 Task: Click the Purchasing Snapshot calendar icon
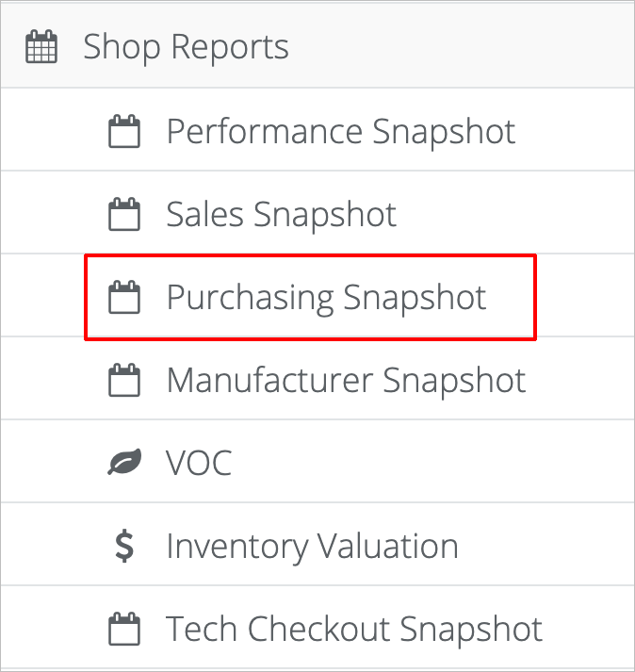click(x=124, y=298)
